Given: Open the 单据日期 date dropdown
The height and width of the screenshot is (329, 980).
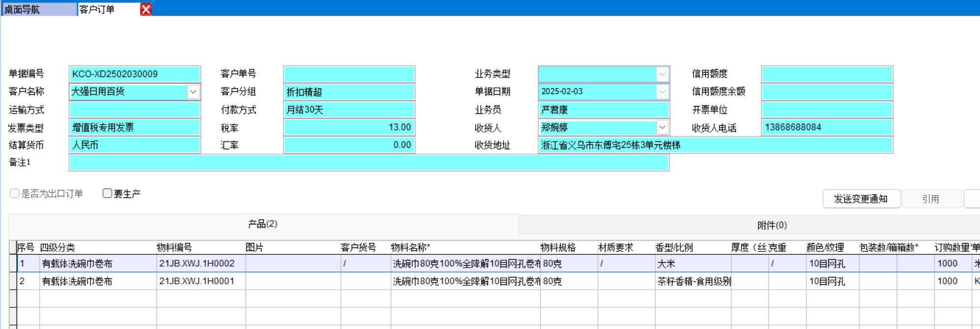Looking at the screenshot, I should (x=662, y=92).
